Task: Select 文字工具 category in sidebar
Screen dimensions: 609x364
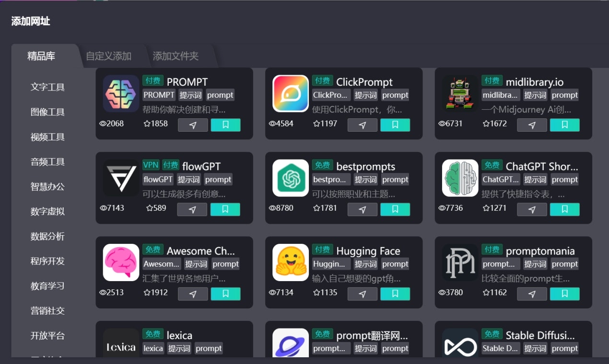Action: pos(47,87)
